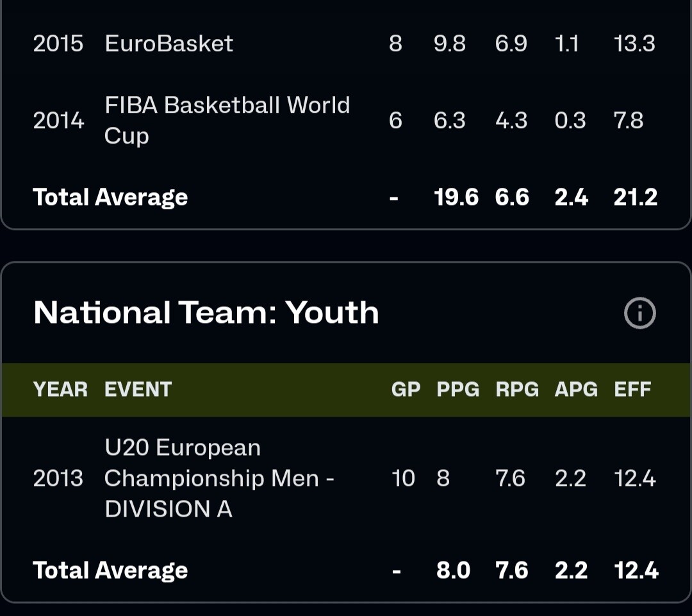The height and width of the screenshot is (616, 692).
Task: Click the 21.2 total average efficiency value
Action: click(x=635, y=197)
